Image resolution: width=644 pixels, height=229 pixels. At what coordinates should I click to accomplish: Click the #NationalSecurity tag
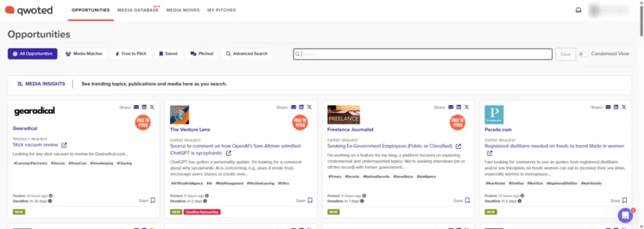376,176
